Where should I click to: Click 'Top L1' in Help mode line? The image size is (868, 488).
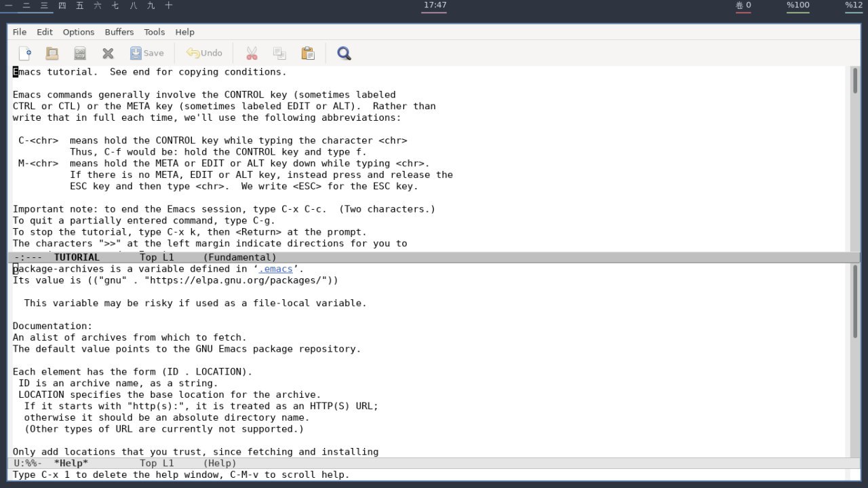tap(157, 463)
